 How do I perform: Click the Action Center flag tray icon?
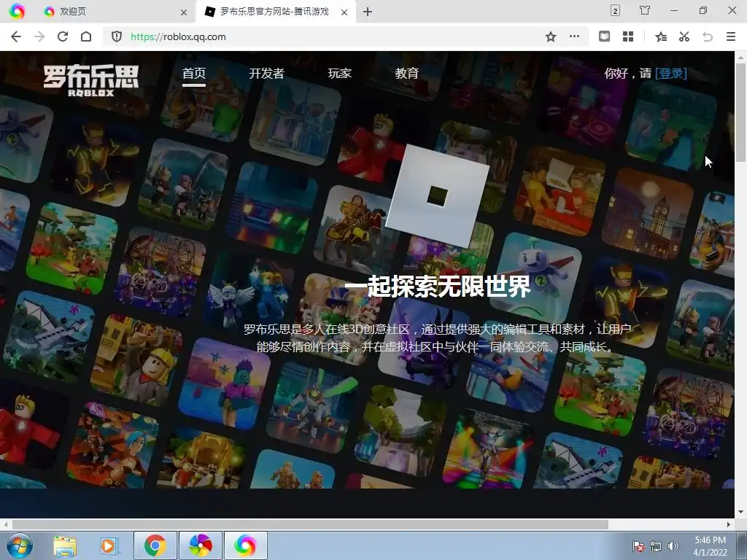pyautogui.click(x=638, y=546)
